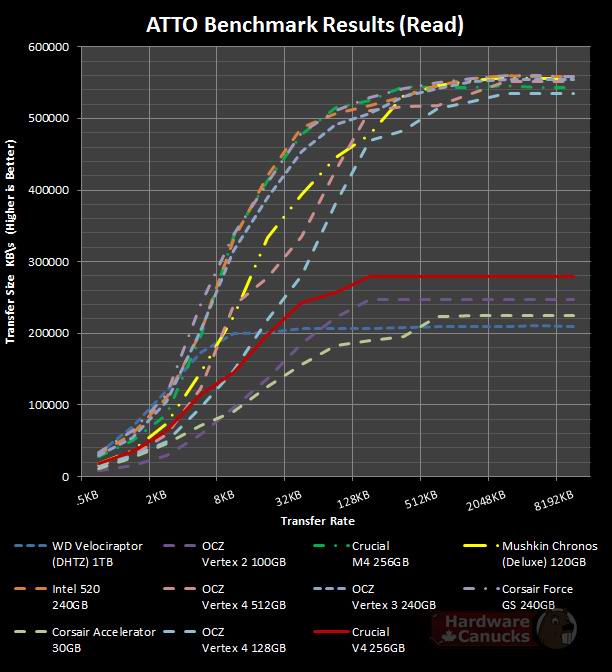Select the OCZ Vertex 4 128GB legend label

[244, 640]
